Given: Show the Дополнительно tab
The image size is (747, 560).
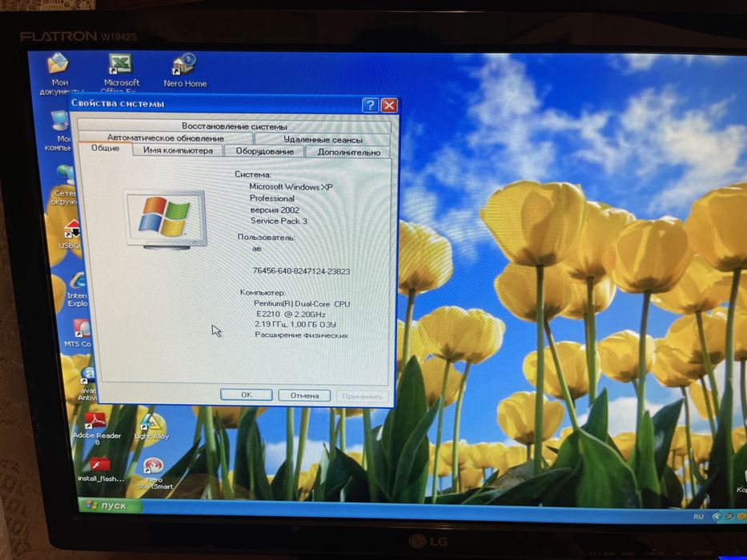Looking at the screenshot, I should 349,152.
